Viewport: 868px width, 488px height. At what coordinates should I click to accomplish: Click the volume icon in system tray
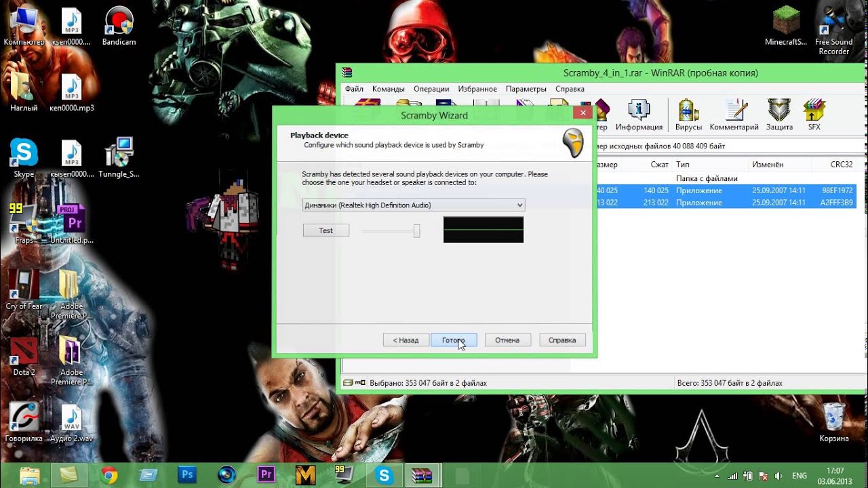(778, 476)
